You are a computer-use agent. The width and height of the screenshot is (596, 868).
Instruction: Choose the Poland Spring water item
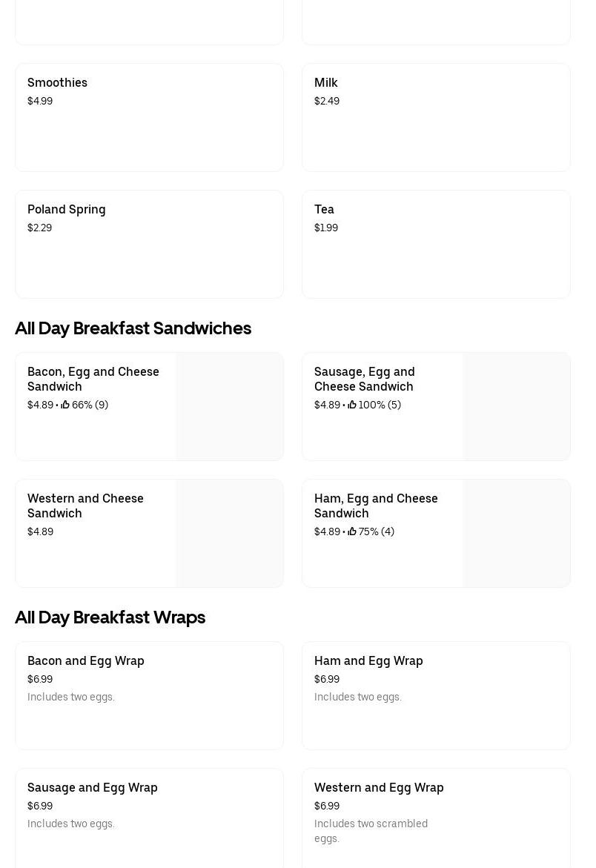pos(67,209)
